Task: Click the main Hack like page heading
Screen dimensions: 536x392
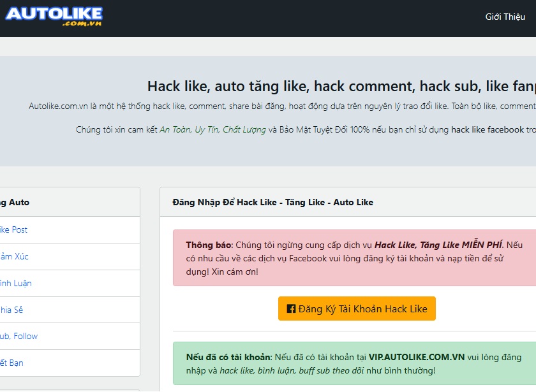Action: [341, 87]
